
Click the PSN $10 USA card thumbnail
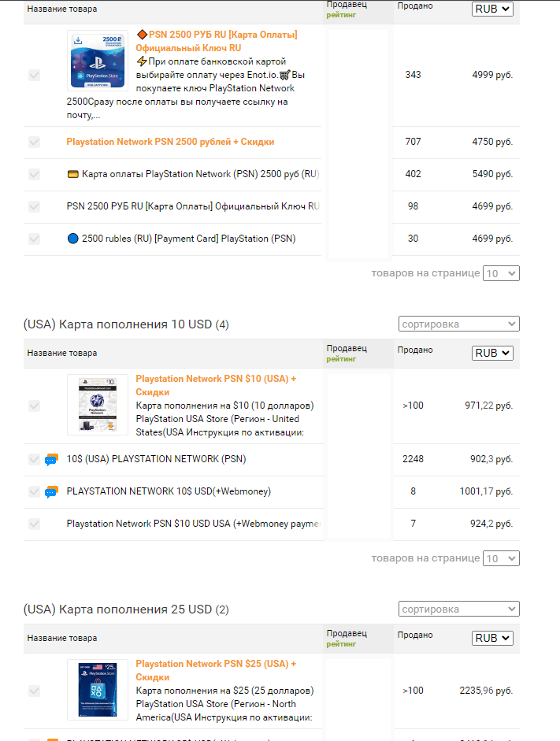(98, 405)
